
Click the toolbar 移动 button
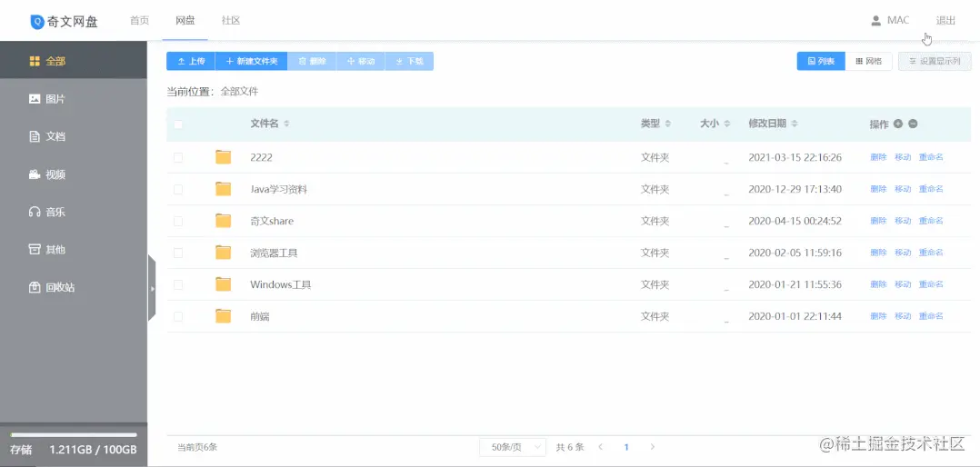point(361,61)
